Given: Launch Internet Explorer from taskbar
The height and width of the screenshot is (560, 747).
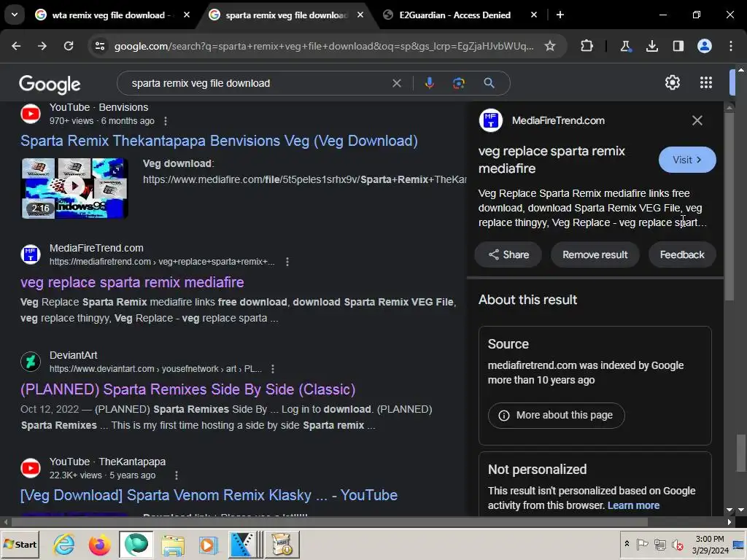Looking at the screenshot, I should [x=64, y=544].
